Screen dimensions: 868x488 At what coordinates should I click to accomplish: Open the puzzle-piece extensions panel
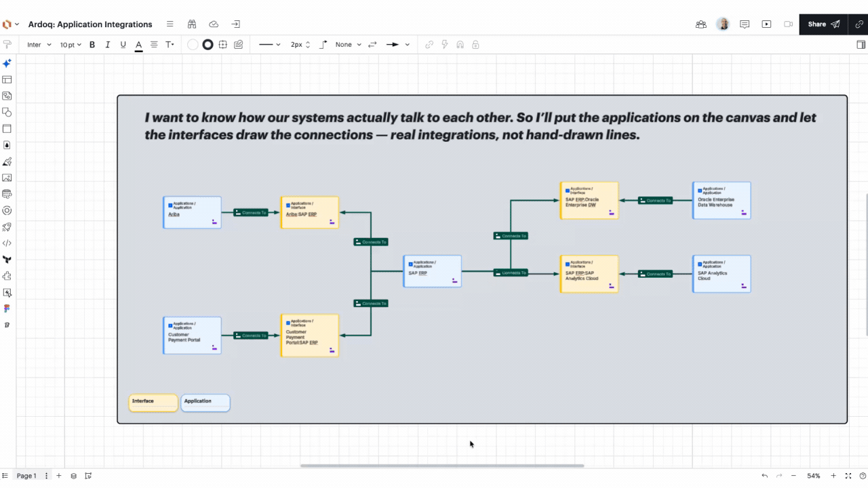tap(7, 276)
